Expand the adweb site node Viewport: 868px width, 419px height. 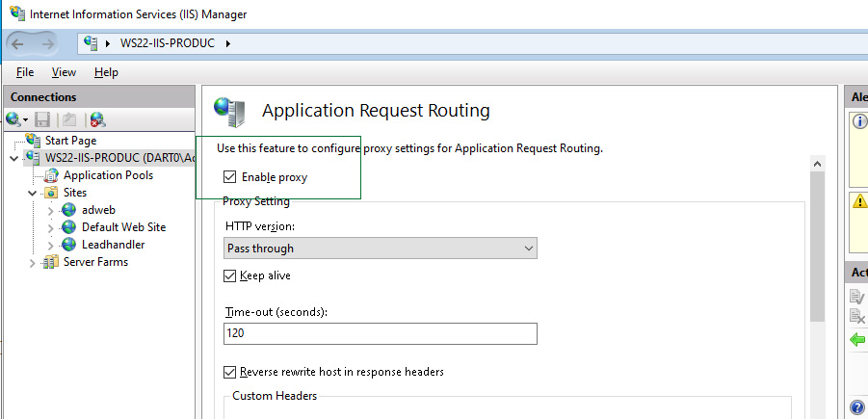(51, 210)
